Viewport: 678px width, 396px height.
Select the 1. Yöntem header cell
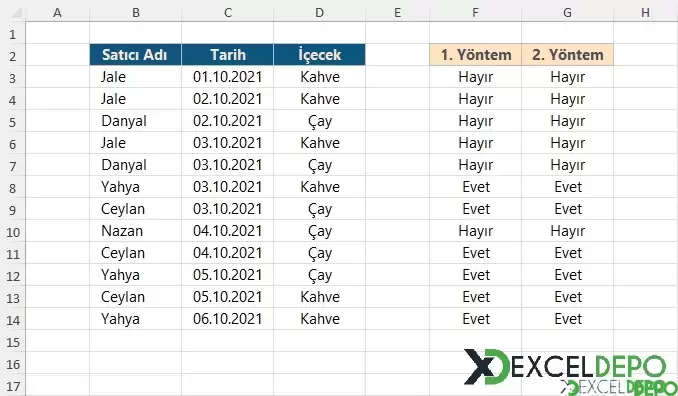[476, 55]
